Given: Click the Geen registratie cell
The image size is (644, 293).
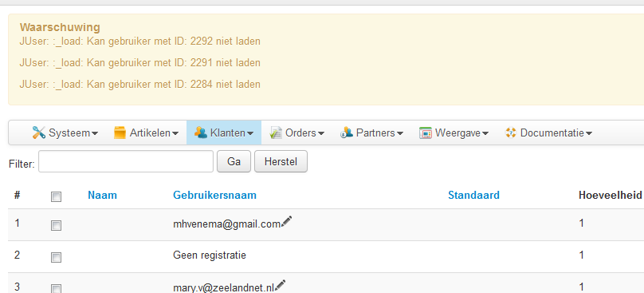Looking at the screenshot, I should (x=210, y=255).
